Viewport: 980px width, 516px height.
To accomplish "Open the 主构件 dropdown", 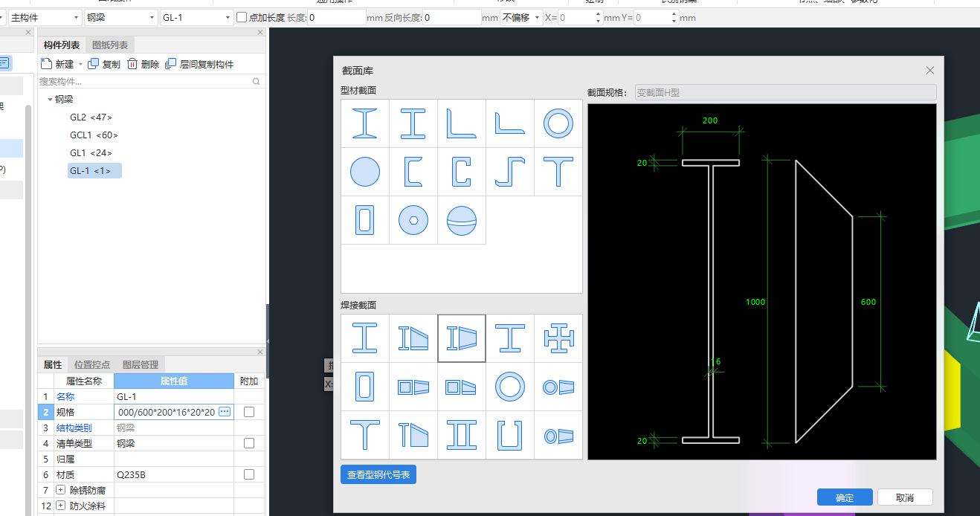I will 45,17.
